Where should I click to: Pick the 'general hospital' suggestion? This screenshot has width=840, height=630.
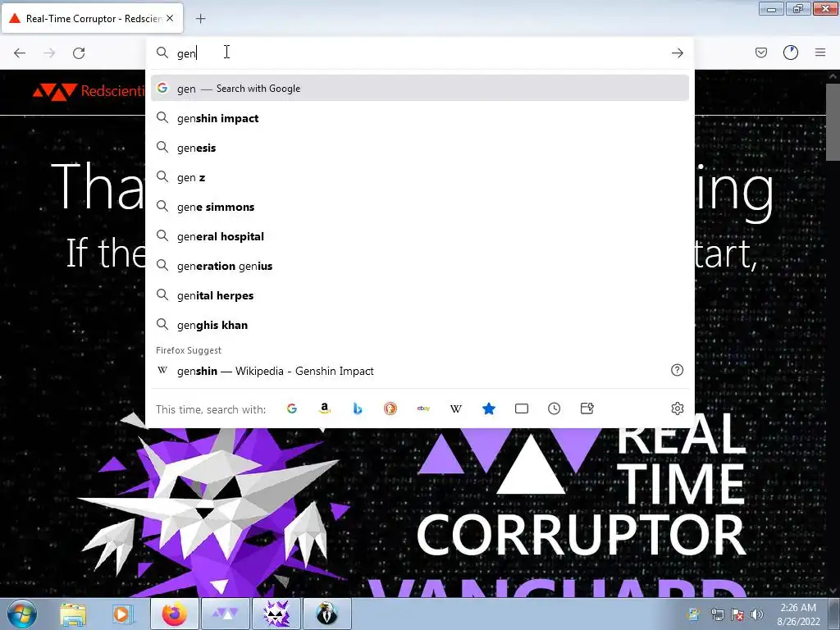[419, 236]
